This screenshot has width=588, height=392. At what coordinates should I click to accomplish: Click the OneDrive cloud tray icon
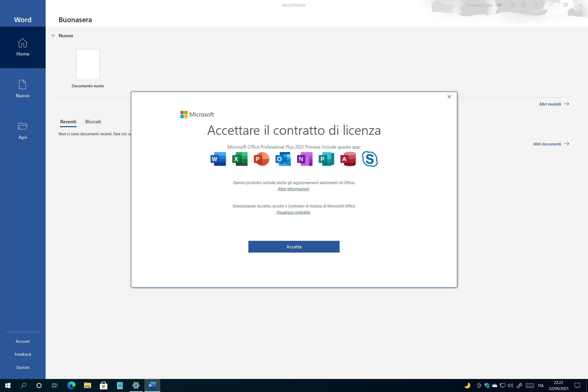click(x=495, y=385)
